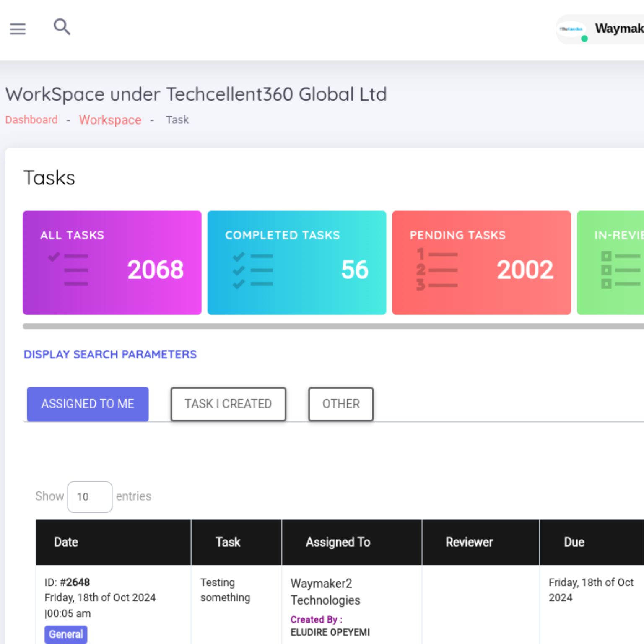Click the Waymaker profile avatar
Screen dimensions: 644x644
(x=572, y=29)
